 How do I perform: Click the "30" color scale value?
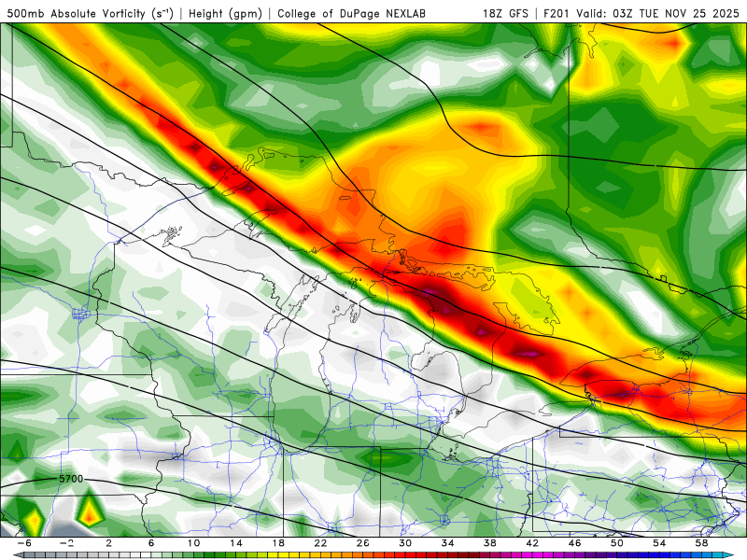coord(405,543)
